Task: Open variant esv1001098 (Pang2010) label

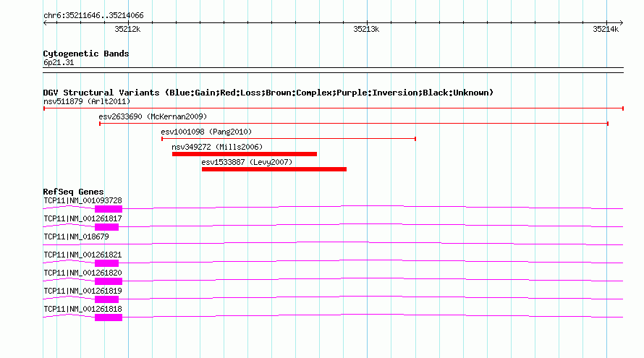Action: (206, 132)
